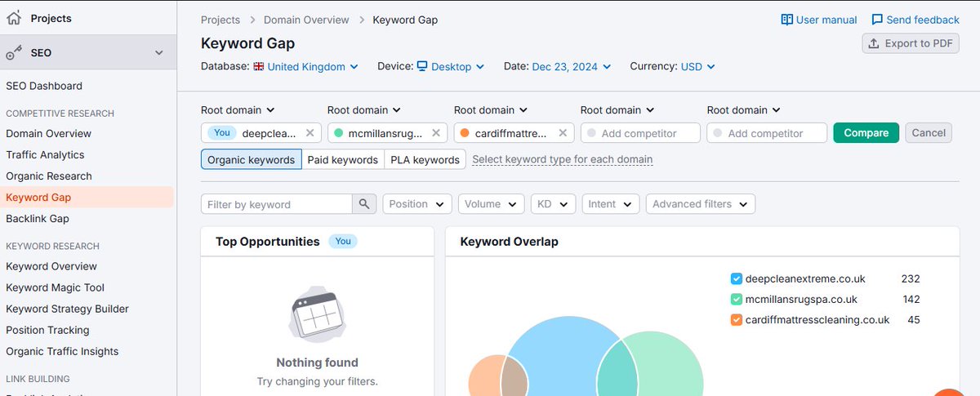
Task: Open the Dec 23, 2024 date dropdown
Action: pyautogui.click(x=572, y=67)
